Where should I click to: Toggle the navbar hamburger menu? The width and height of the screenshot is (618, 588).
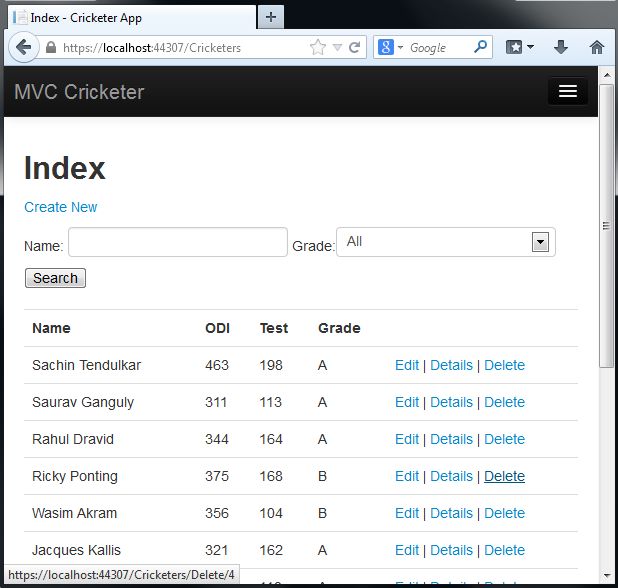[x=568, y=91]
